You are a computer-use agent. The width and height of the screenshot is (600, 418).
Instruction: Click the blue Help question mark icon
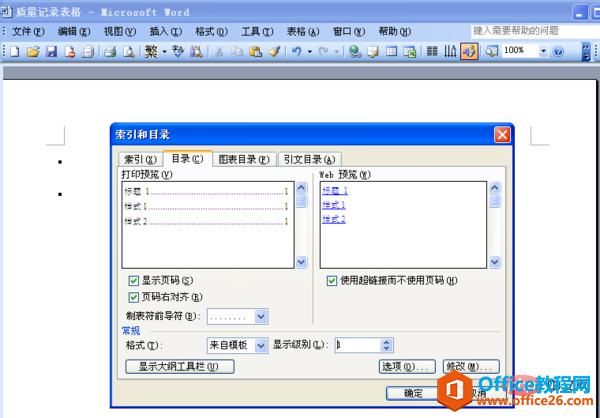pyautogui.click(x=558, y=51)
